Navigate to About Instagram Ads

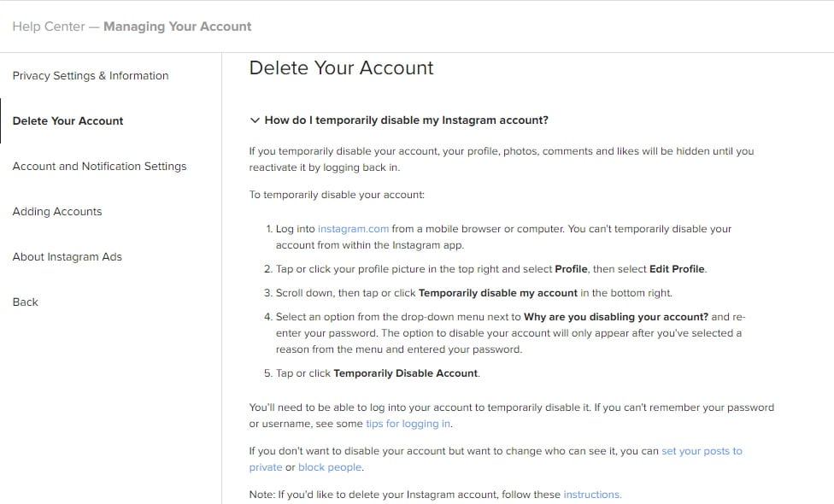point(68,256)
